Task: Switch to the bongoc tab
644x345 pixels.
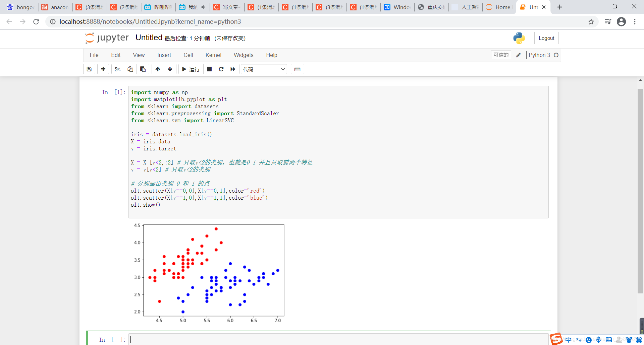Action: [x=21, y=7]
